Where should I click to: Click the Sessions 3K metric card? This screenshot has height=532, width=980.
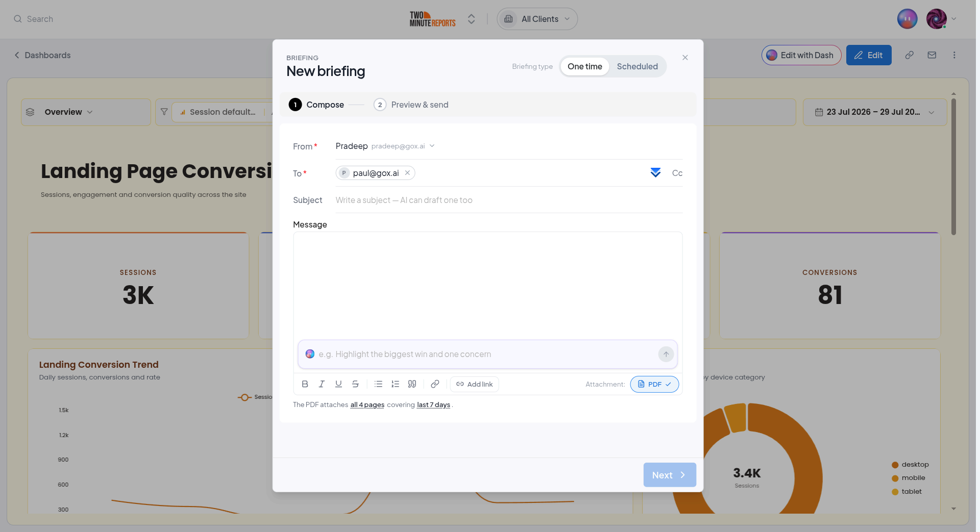pyautogui.click(x=138, y=286)
